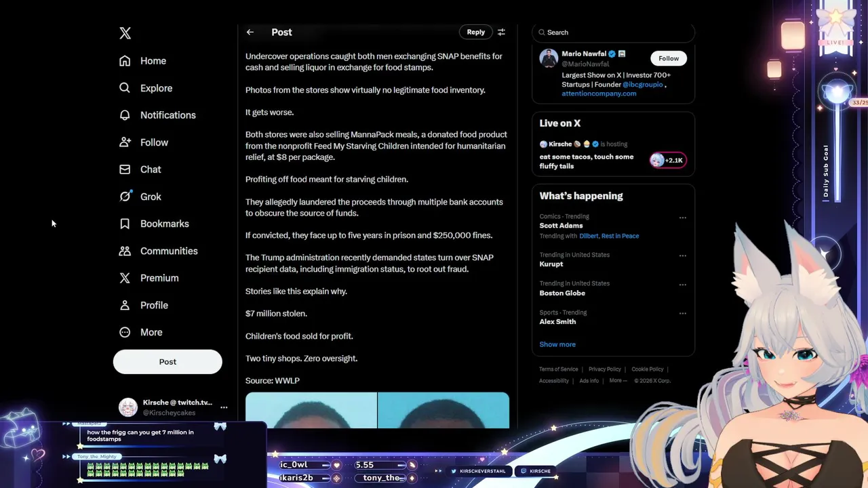868x488 pixels.
Task: Open Grok icon in sidebar
Action: (x=125, y=197)
